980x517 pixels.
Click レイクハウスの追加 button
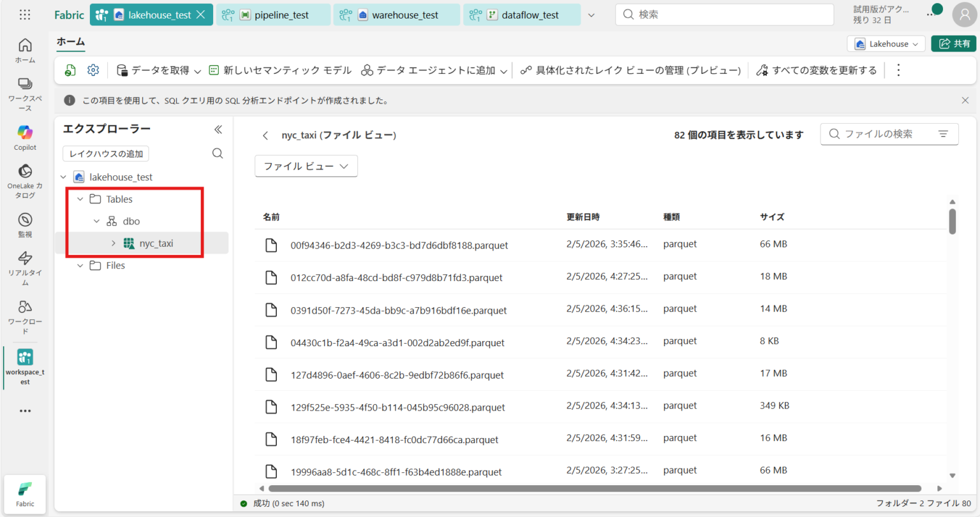point(106,154)
